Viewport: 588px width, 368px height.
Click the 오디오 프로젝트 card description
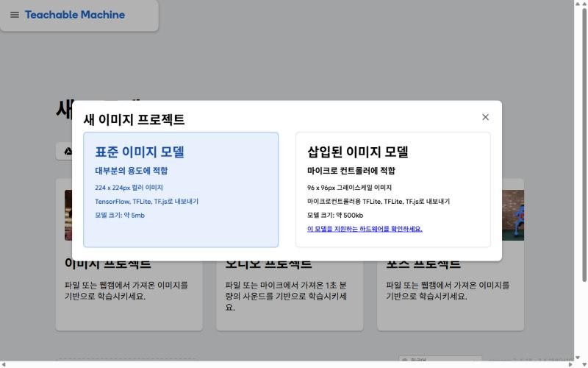coord(286,297)
